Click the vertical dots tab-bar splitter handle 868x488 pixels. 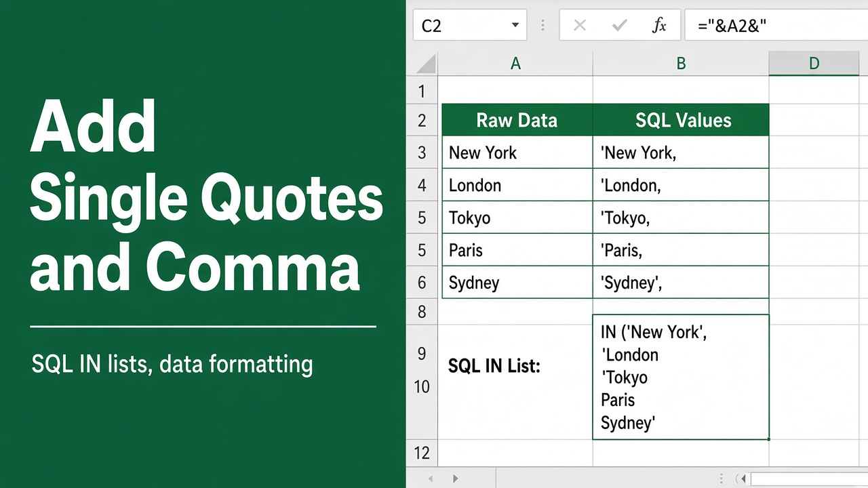point(722,479)
